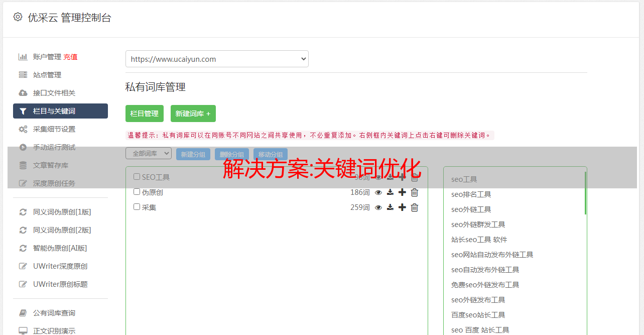The height and width of the screenshot is (335, 644).
Task: Click the 新建词库 + button
Action: point(193,114)
